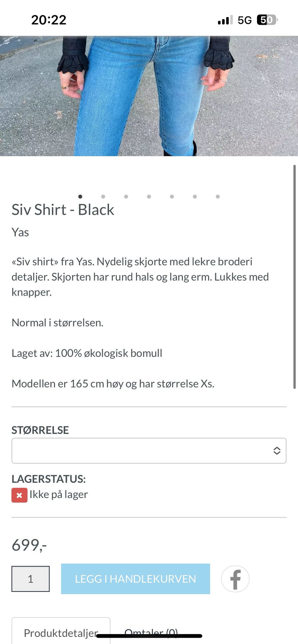
Task: Select the fourth carousel image dot
Action: [149, 196]
